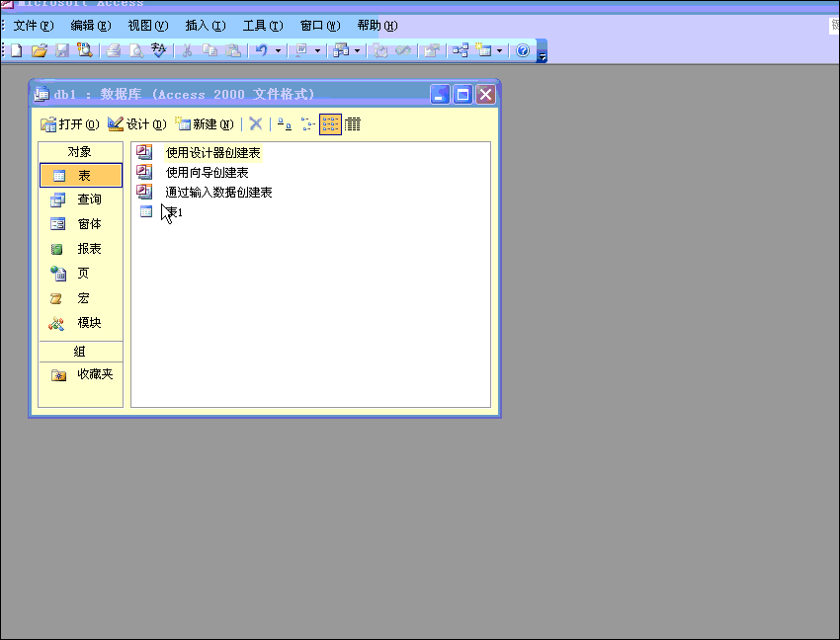This screenshot has height=640, width=840.
Task: Expand the Undo dropdown arrow
Action: pyautogui.click(x=278, y=51)
